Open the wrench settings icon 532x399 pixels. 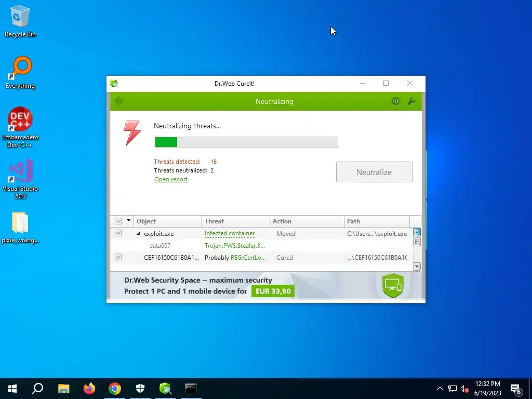pyautogui.click(x=411, y=101)
